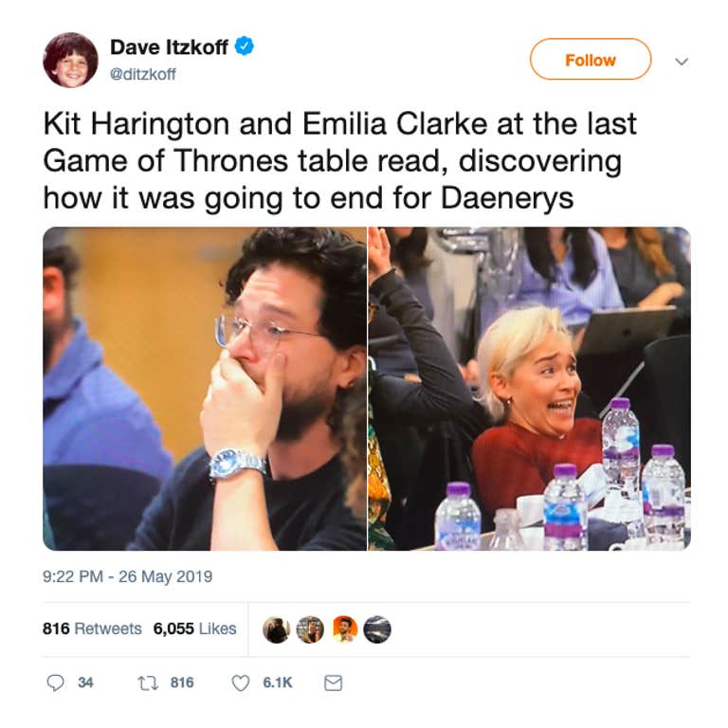Click the blue verified badge
The image size is (728, 728).
tap(245, 46)
